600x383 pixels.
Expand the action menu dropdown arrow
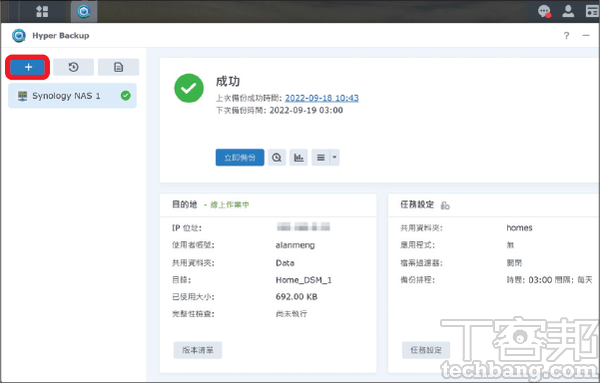[x=334, y=157]
